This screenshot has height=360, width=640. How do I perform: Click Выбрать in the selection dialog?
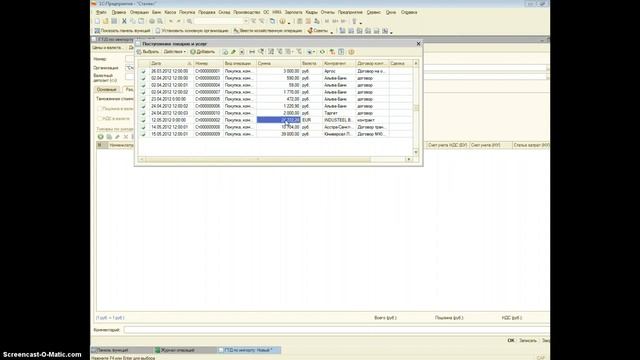pos(148,52)
